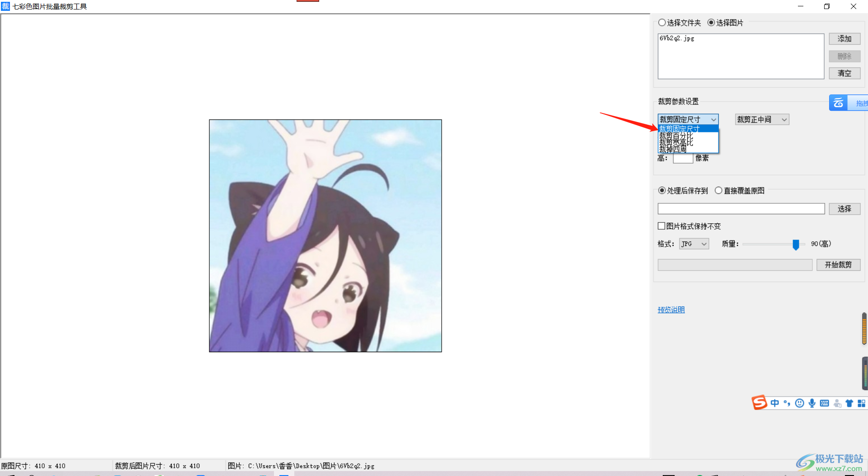Switch punctuation mode on Sogou bar

pyautogui.click(x=787, y=403)
